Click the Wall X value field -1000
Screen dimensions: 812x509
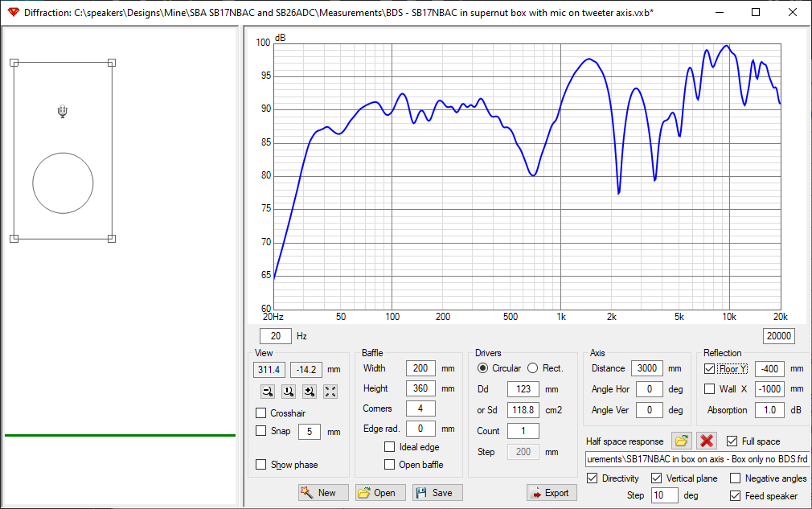pyautogui.click(x=769, y=389)
